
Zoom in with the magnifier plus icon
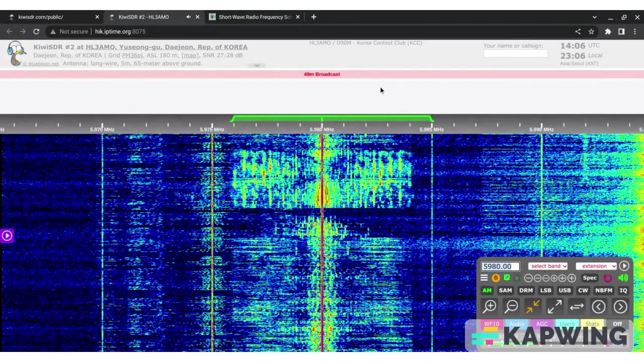(x=490, y=306)
